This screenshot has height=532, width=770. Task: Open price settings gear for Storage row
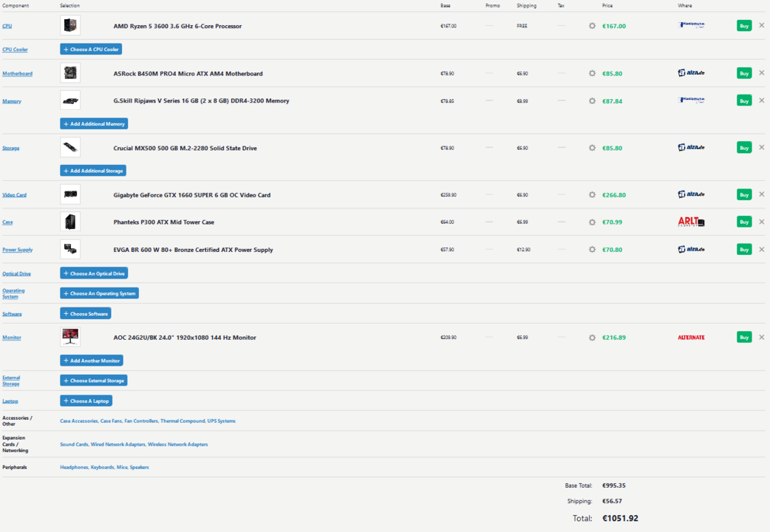click(592, 148)
